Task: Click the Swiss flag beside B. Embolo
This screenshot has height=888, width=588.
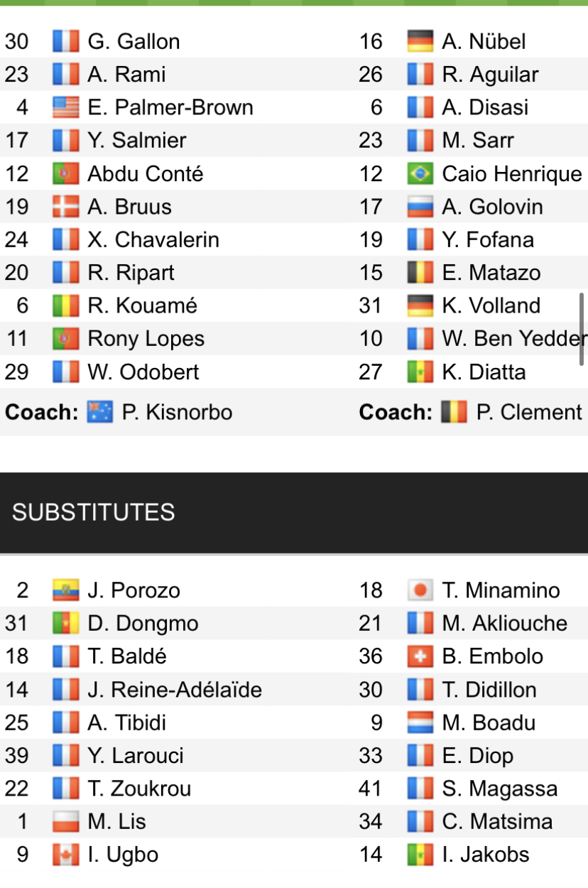Action: pos(420,656)
